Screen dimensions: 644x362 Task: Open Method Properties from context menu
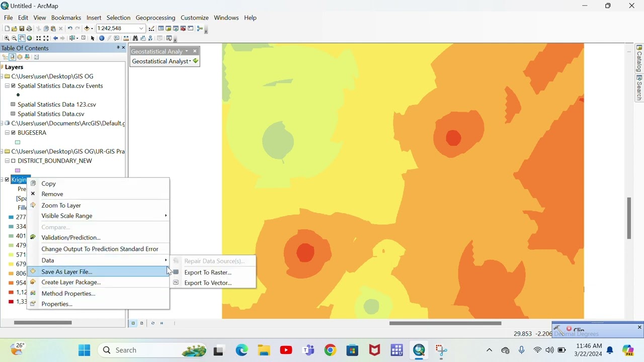(98, 293)
